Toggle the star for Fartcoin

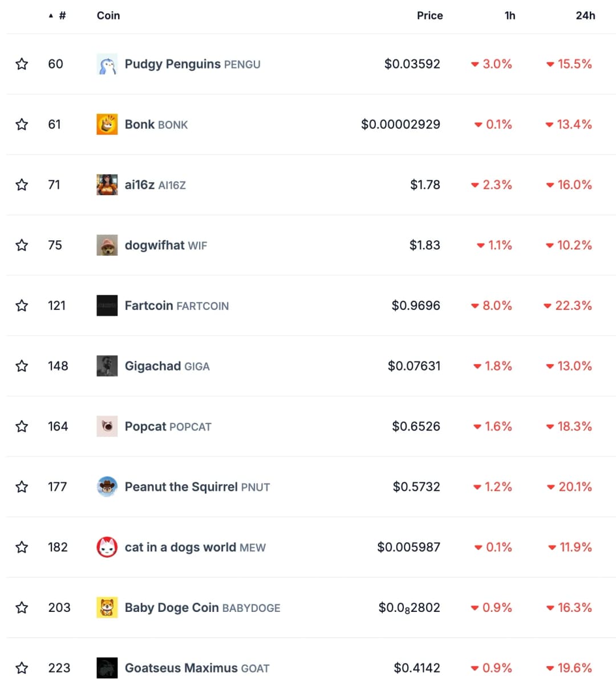(22, 305)
